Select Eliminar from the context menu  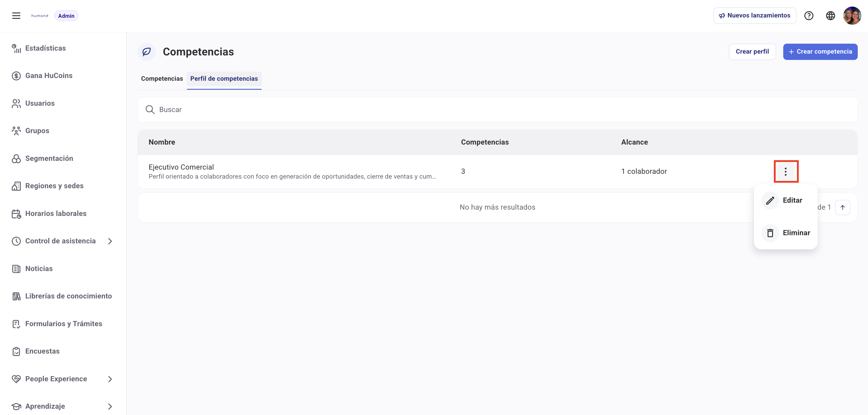[796, 232]
